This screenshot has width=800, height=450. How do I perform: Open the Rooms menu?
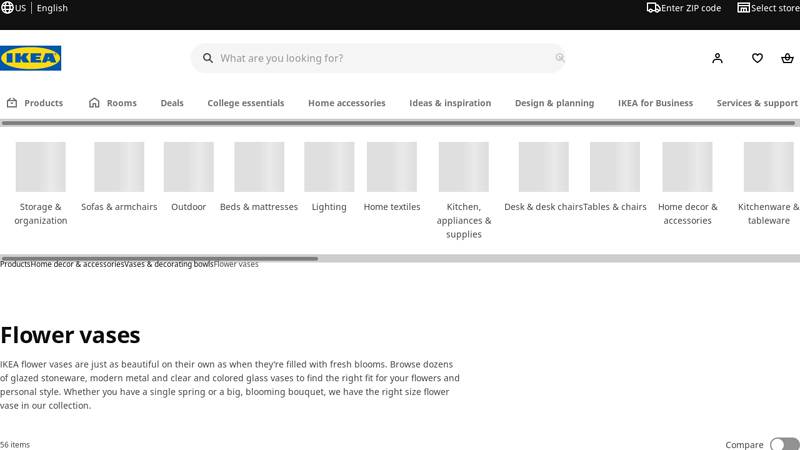(113, 103)
